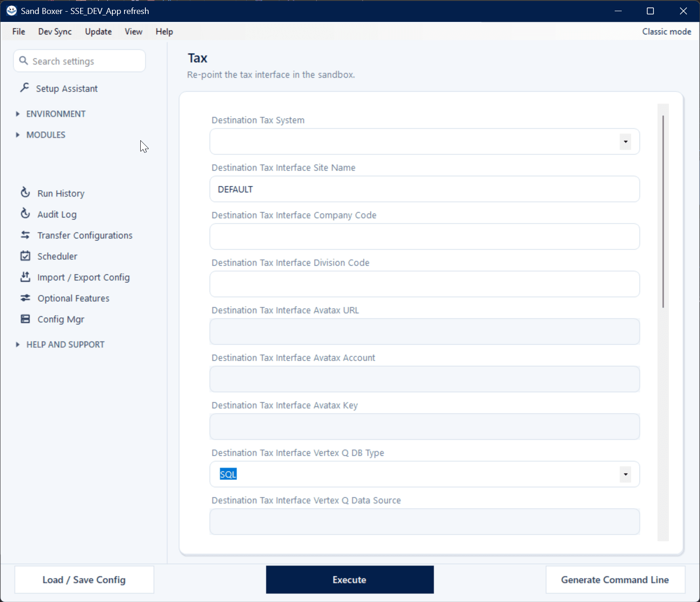
Task: Click Generate Command Line button
Action: click(x=615, y=580)
